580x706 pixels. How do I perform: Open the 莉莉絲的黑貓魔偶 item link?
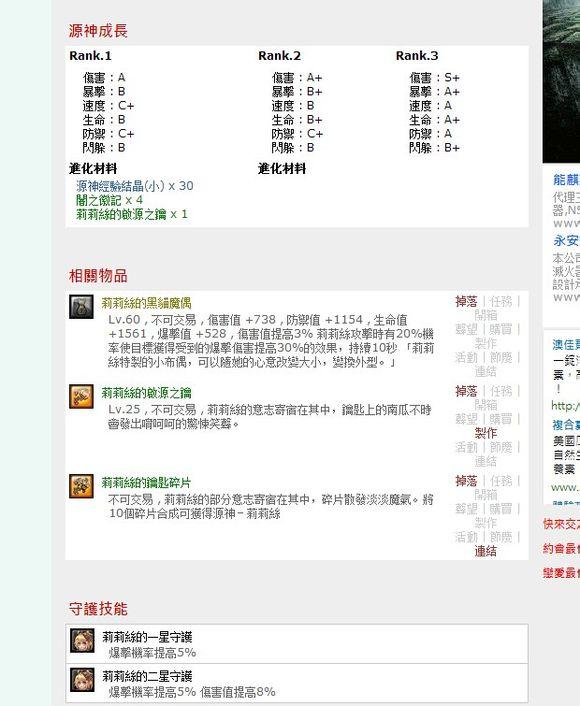pyautogui.click(x=146, y=303)
